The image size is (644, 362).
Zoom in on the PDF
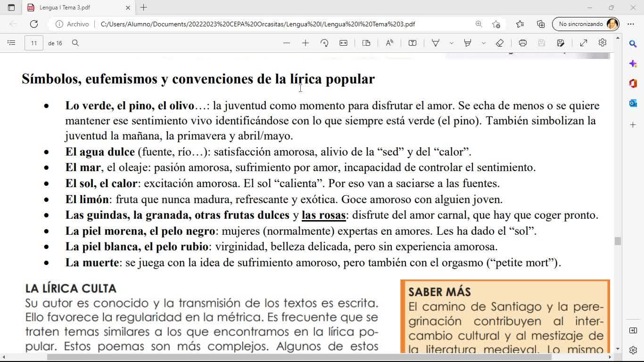point(305,43)
